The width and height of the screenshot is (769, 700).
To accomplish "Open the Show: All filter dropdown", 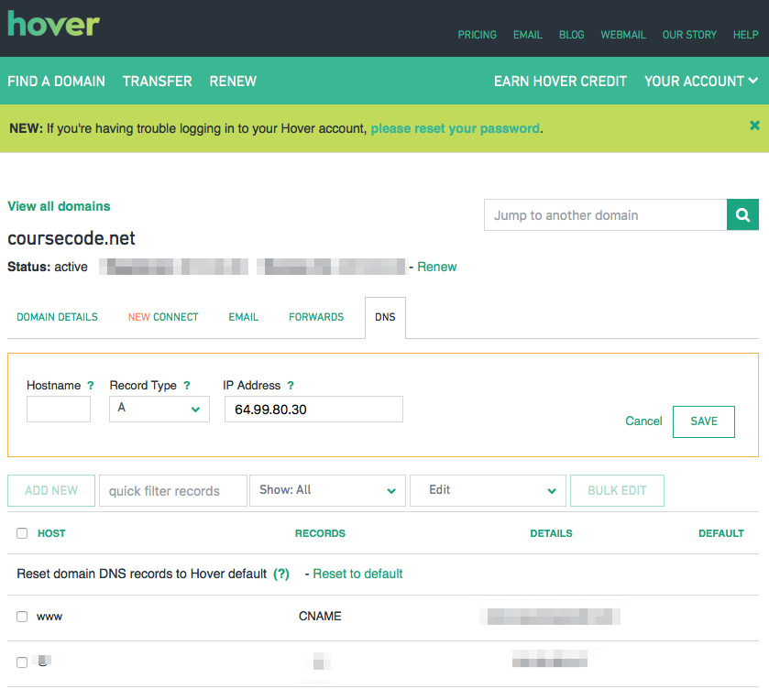I will [x=327, y=490].
